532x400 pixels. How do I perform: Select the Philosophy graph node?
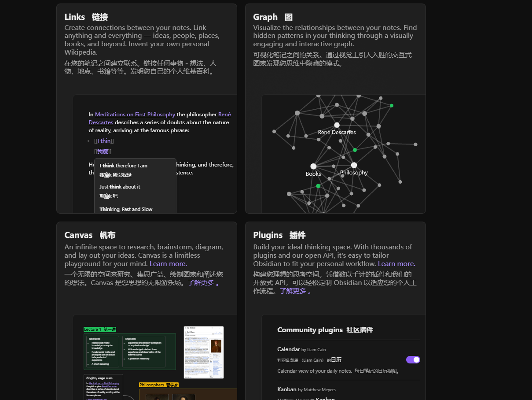354,165
